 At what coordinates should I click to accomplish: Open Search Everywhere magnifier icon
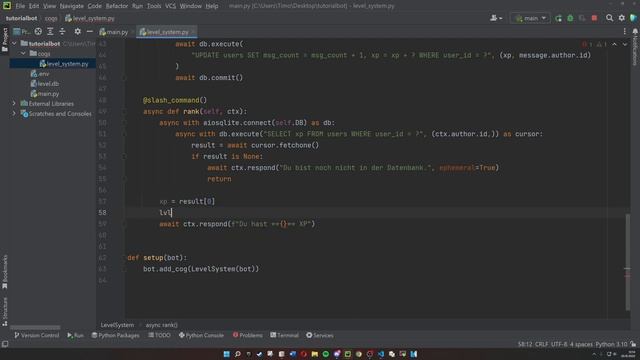(609, 18)
